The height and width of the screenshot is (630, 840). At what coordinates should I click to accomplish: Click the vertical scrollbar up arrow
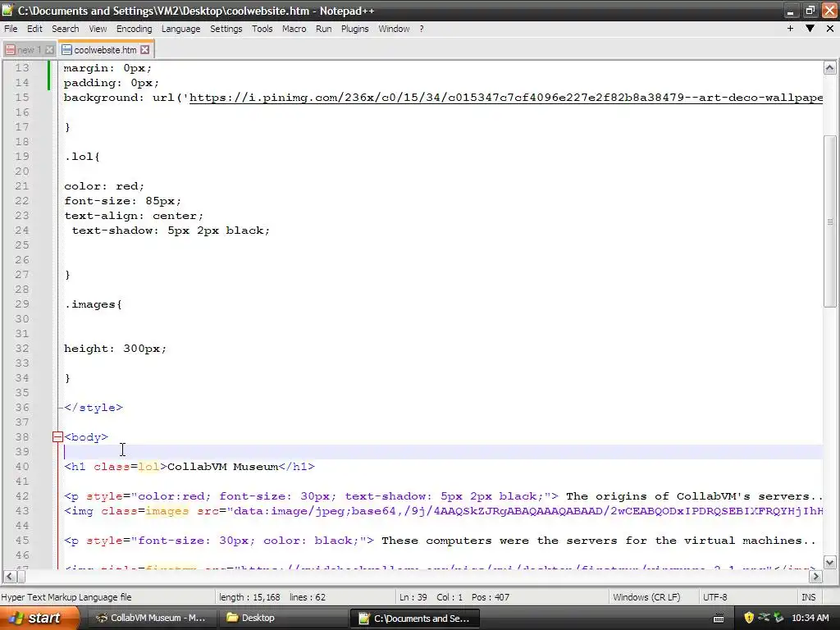click(x=829, y=68)
